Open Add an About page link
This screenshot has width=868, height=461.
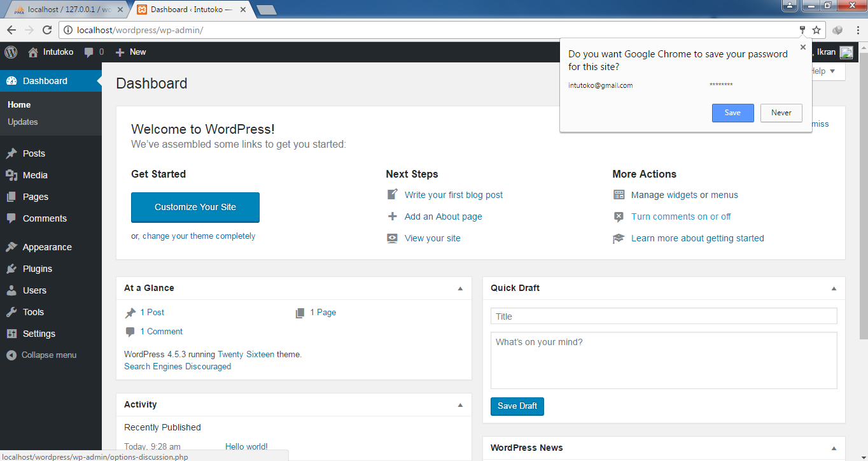(444, 216)
